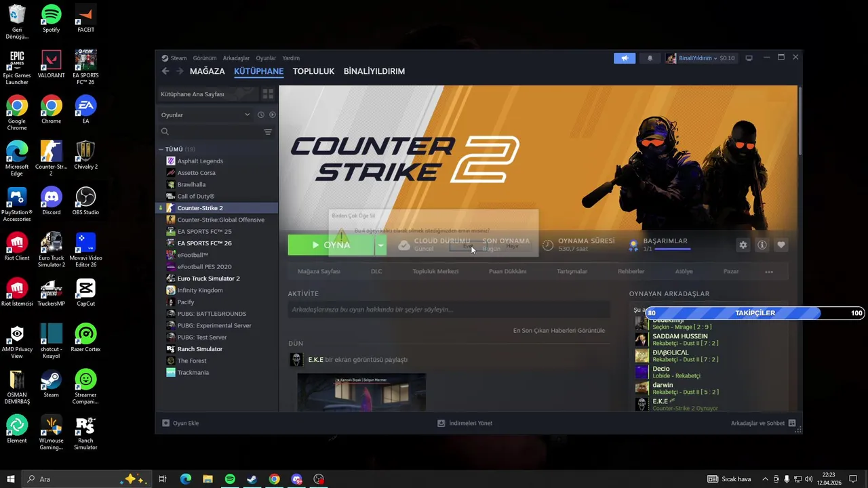868x488 pixels.
Task: Select Euro Truck Simulator 2 in library list
Action: (217, 279)
